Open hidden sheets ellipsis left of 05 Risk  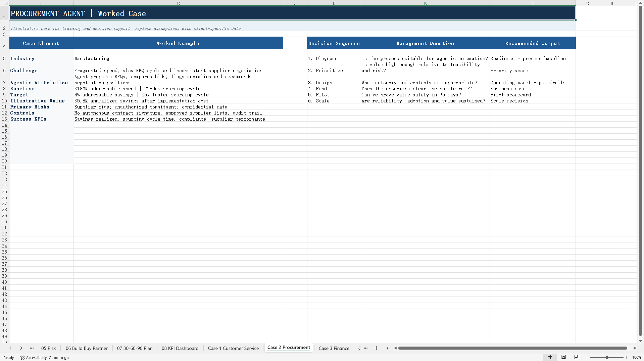tap(32, 348)
